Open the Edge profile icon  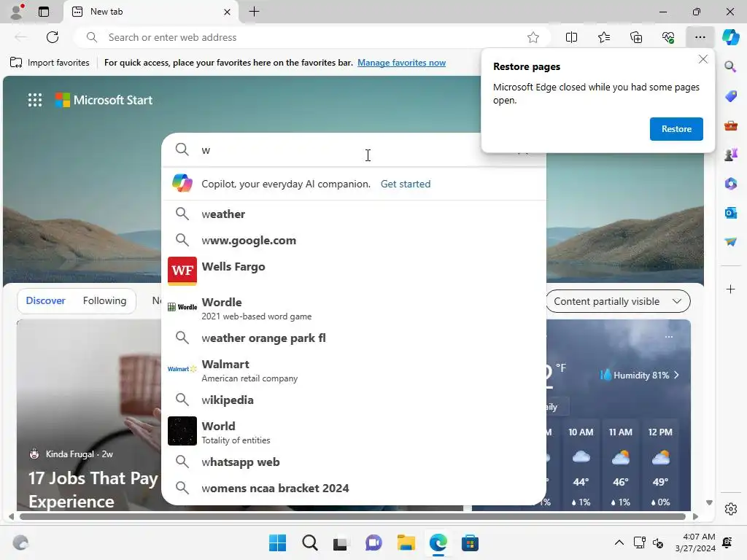17,12
